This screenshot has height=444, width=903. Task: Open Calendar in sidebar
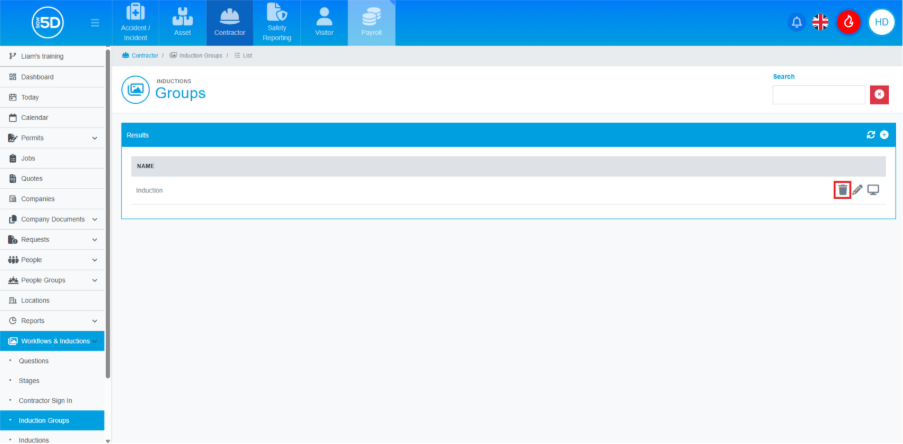point(52,117)
